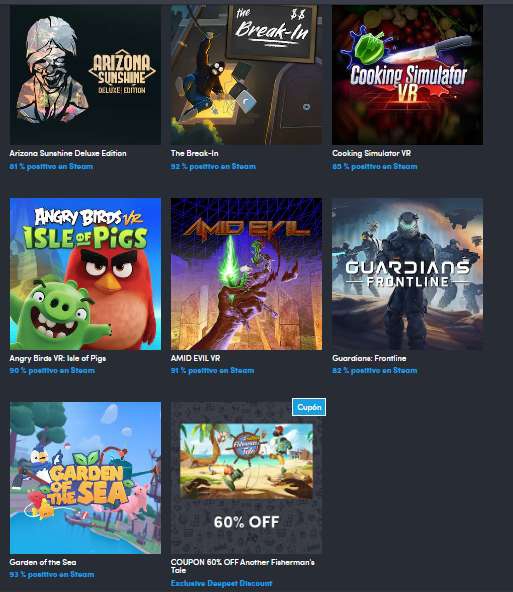Select the AMID EVIL VR cover image
Screen dimensions: 513x592
point(246,274)
